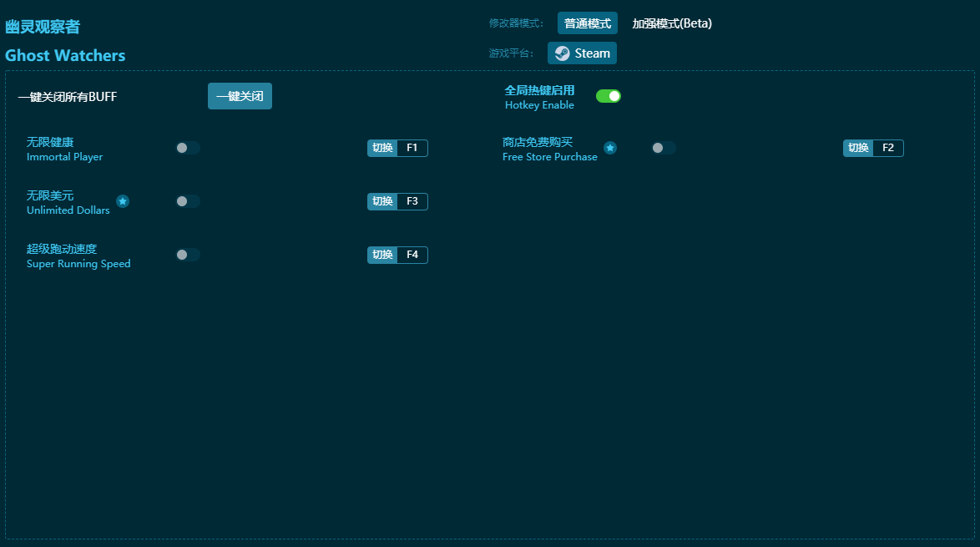Click the 切换 button for Unlimited Dollars
This screenshot has height=547, width=980.
tap(382, 201)
